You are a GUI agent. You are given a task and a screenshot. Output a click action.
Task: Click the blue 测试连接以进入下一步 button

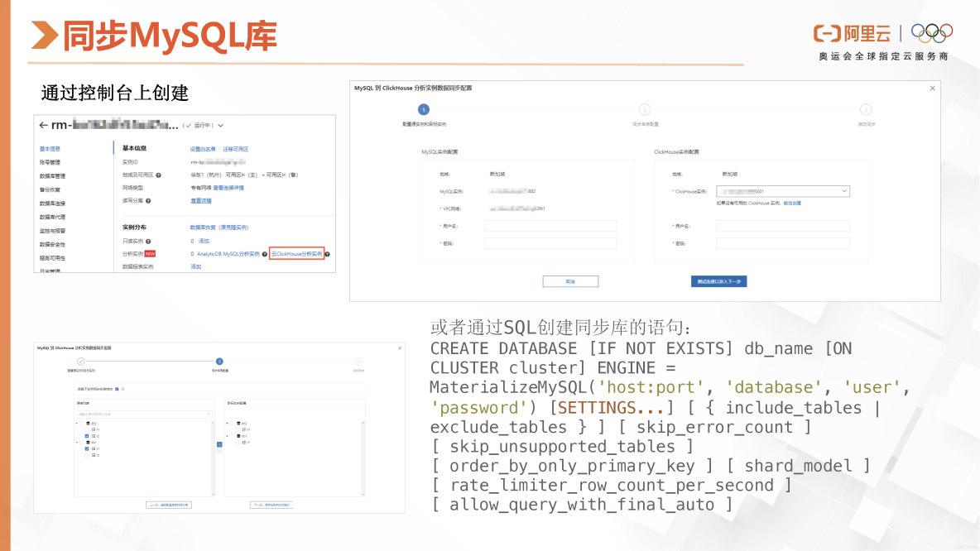pos(718,282)
